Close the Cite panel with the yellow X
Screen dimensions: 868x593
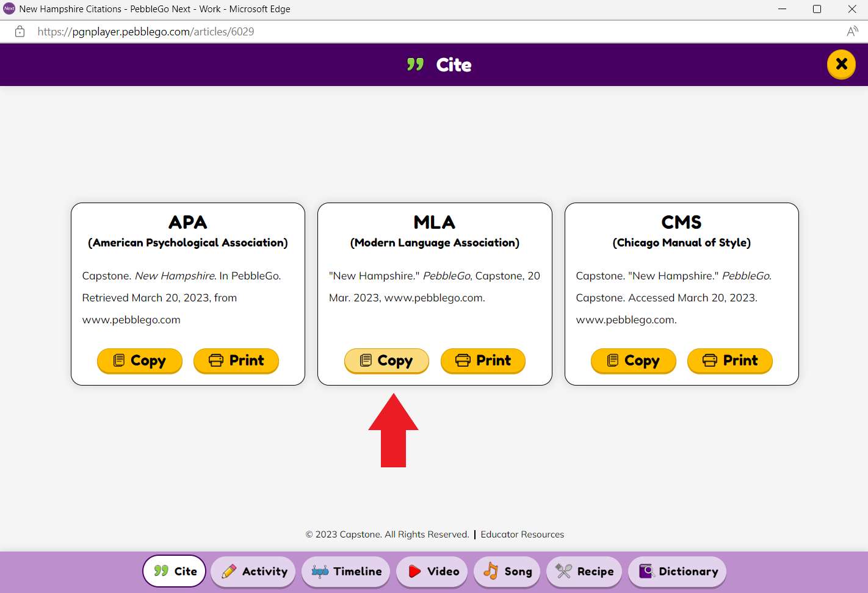point(841,64)
